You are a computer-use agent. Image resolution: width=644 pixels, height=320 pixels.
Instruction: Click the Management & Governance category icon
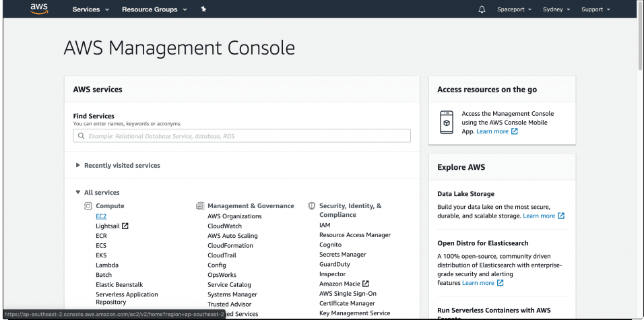pyautogui.click(x=200, y=206)
